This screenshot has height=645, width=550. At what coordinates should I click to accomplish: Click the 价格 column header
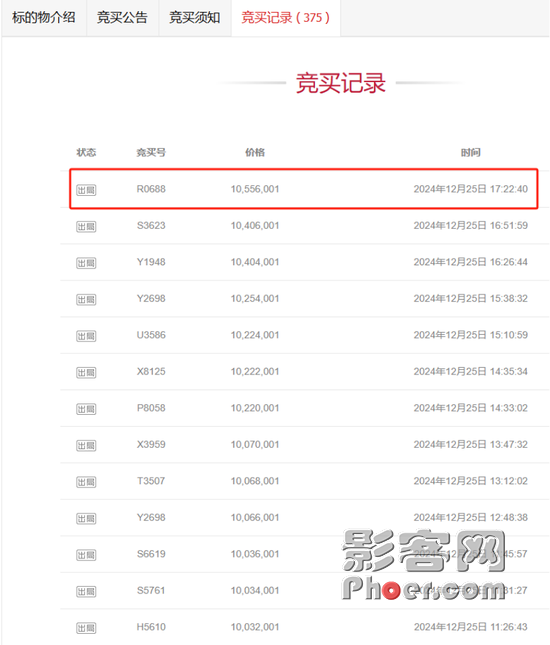255,153
